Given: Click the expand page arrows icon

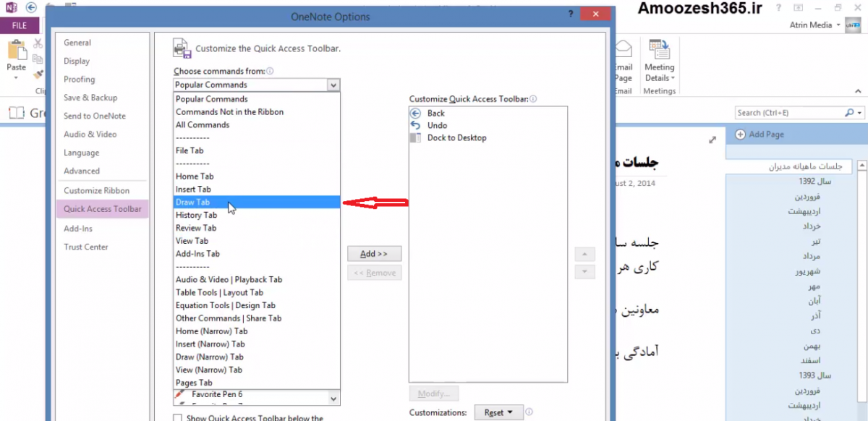Looking at the screenshot, I should click(712, 140).
